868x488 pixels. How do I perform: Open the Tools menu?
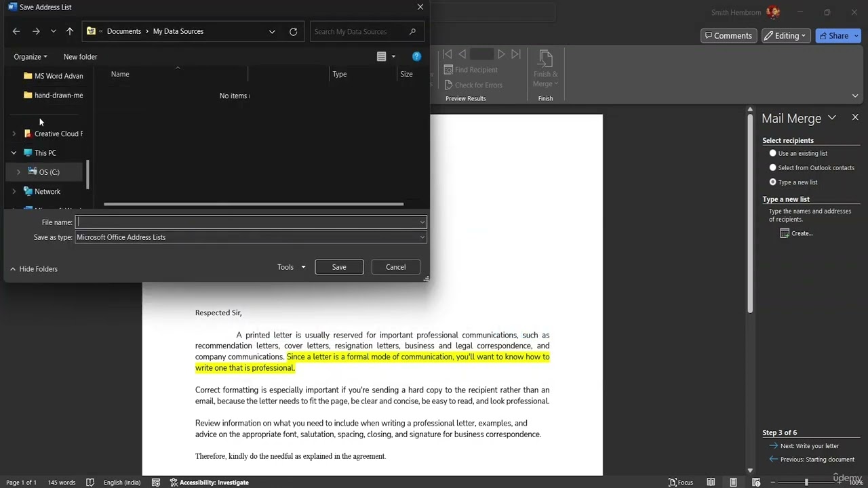291,267
